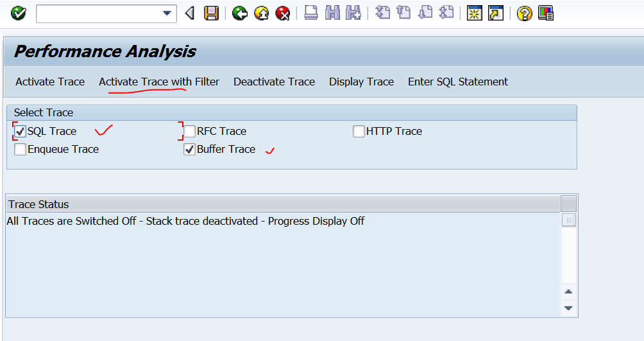This screenshot has height=341, width=644.
Task: Click the Performance Analysis title
Action: 105,51
